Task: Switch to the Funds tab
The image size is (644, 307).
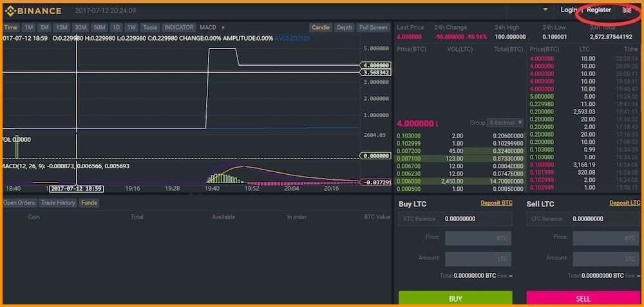Action: coord(89,203)
